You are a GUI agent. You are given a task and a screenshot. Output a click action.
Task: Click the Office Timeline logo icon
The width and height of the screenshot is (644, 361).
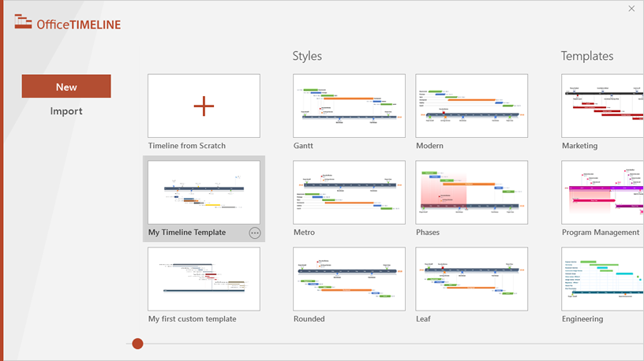(x=23, y=22)
